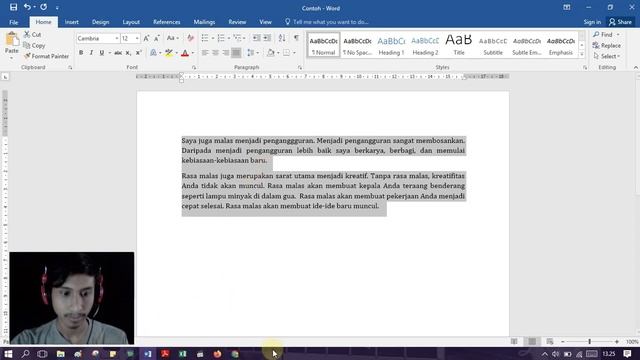
Task: Toggle Superscript formatting
Action: click(x=139, y=53)
